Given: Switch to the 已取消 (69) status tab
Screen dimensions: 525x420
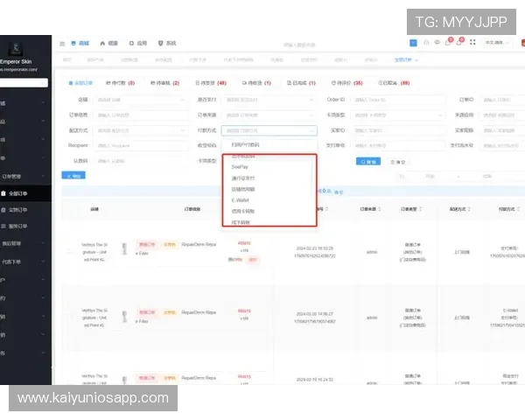Looking at the screenshot, I should 394,83.
